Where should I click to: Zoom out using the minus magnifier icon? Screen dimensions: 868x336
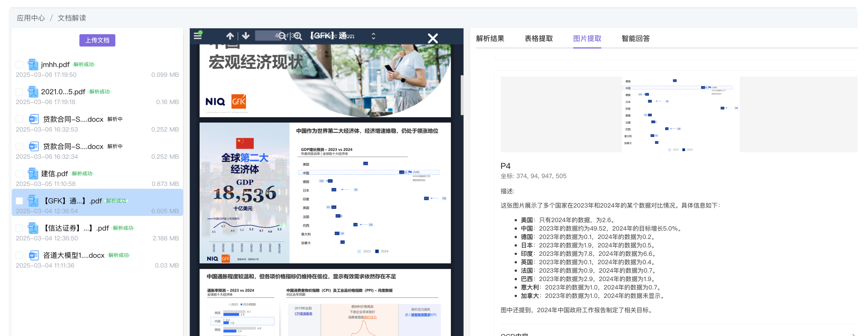pyautogui.click(x=282, y=36)
